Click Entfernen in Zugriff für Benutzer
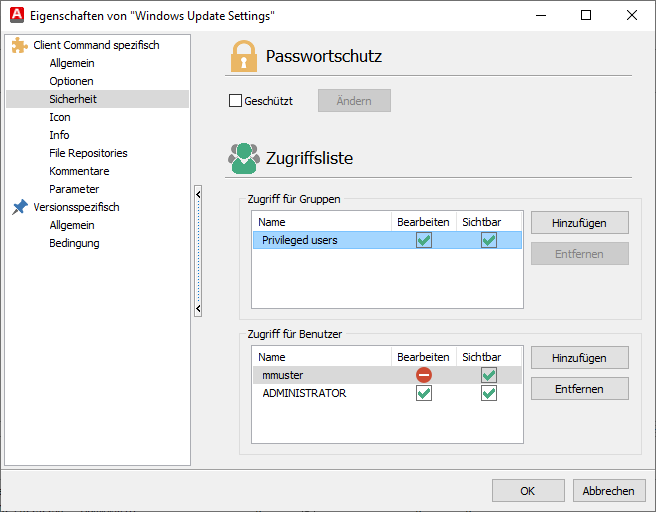The width and height of the screenshot is (656, 512). click(579, 388)
